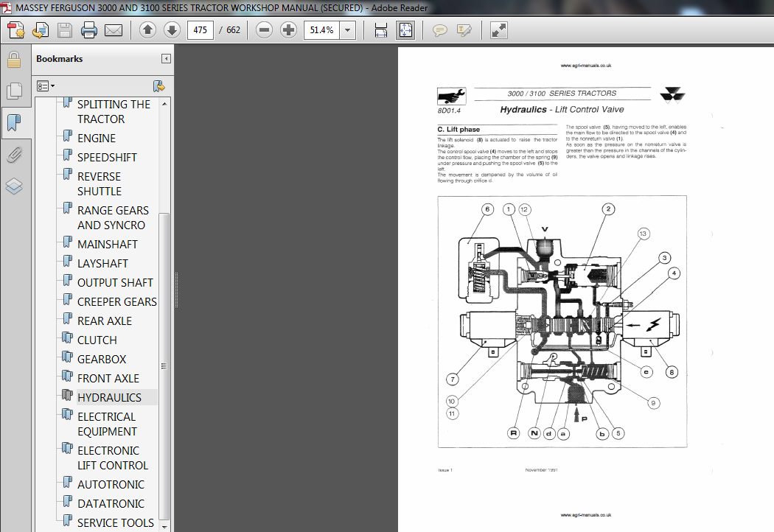Click the Save file icon

pyautogui.click(x=65, y=30)
